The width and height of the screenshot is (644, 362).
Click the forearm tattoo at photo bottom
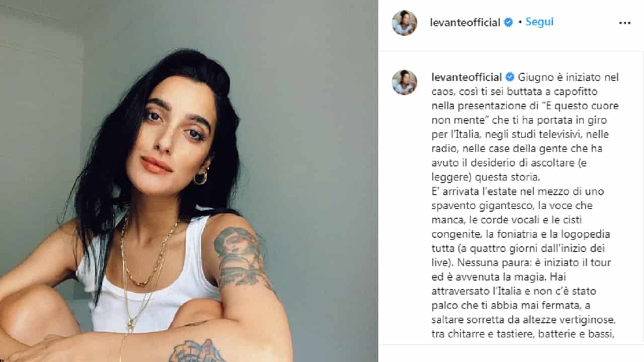click(197, 351)
